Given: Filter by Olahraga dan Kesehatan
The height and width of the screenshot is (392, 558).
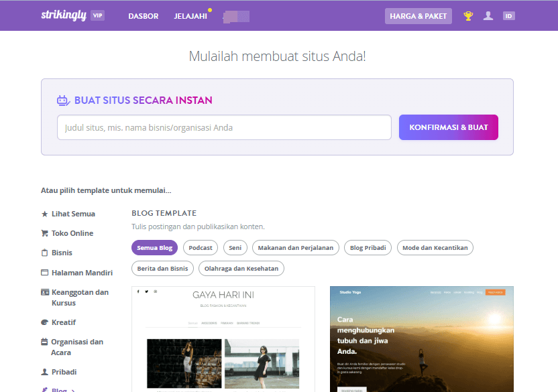Looking at the screenshot, I should [241, 268].
